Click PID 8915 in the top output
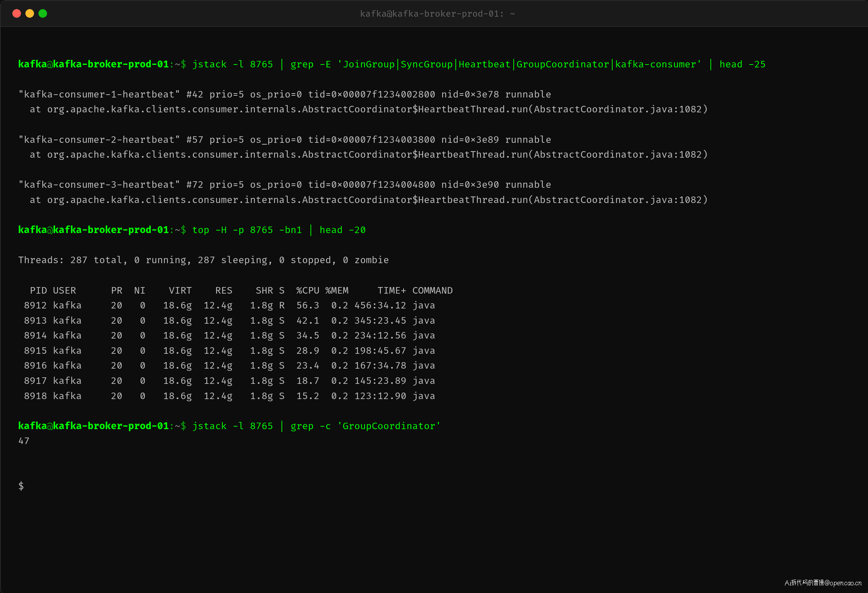The width and height of the screenshot is (868, 593). pos(36,351)
